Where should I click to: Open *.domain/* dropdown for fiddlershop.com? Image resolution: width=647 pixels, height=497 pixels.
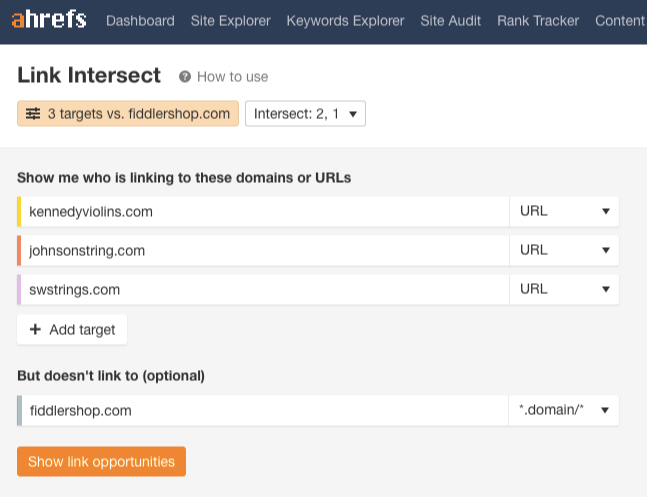[x=564, y=410]
